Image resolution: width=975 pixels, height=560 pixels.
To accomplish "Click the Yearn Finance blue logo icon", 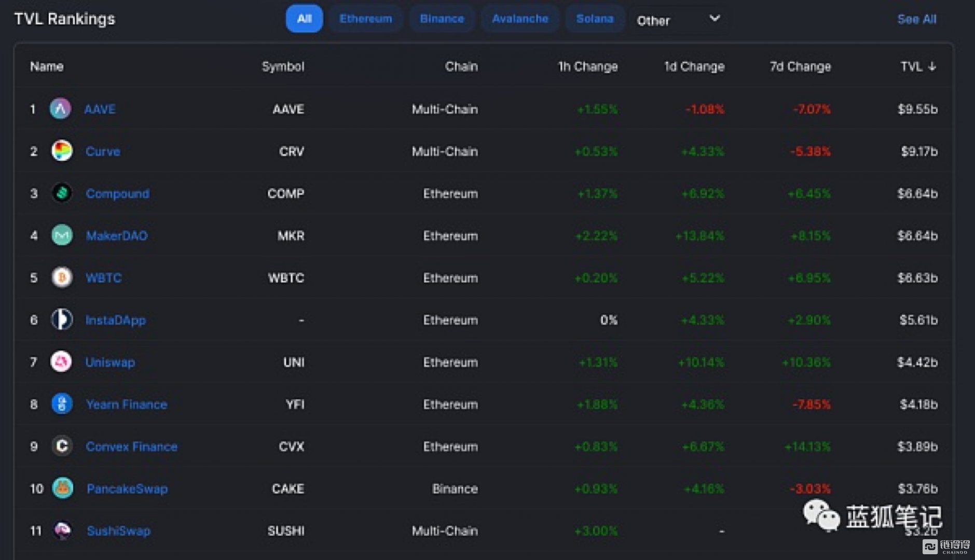I will pyautogui.click(x=62, y=404).
